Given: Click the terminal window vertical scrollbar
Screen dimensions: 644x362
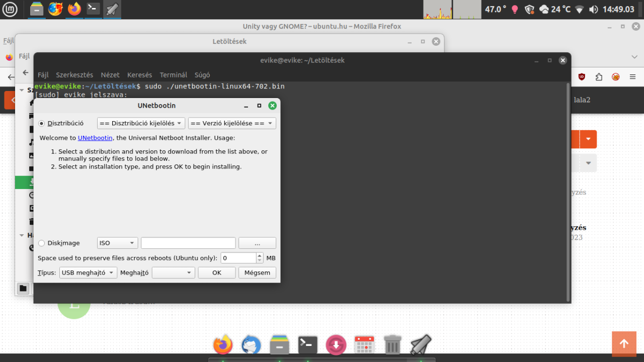Looking at the screenshot, I should tap(569, 192).
